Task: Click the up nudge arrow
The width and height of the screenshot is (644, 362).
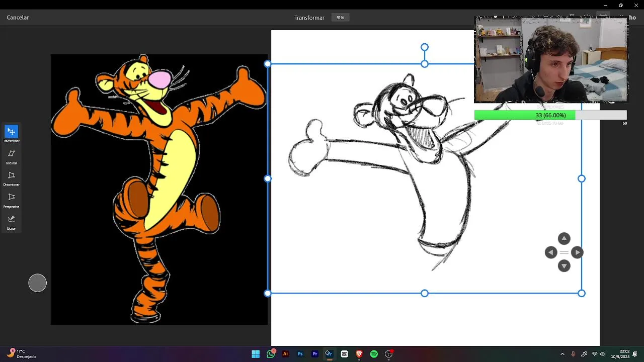Action: pos(564,239)
